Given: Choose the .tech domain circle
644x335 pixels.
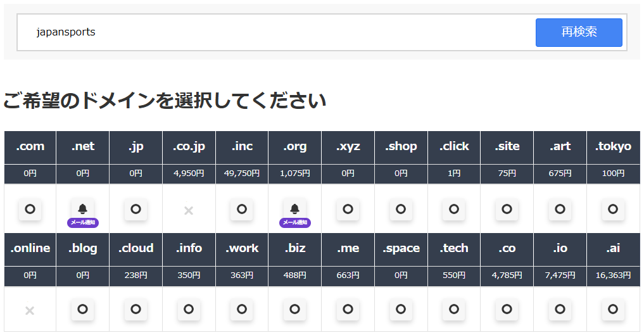Looking at the screenshot, I should 453,310.
